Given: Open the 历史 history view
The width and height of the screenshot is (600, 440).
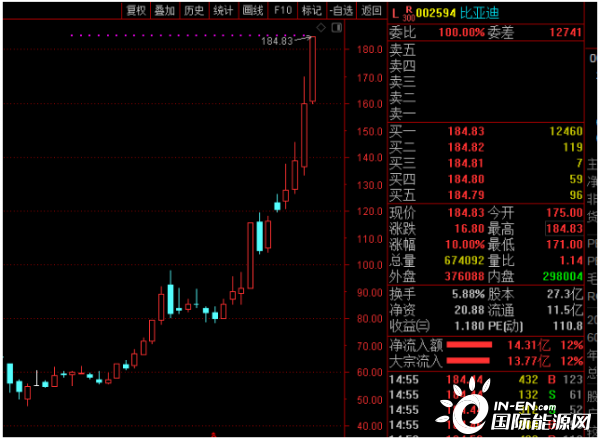Looking at the screenshot, I should pos(194,11).
